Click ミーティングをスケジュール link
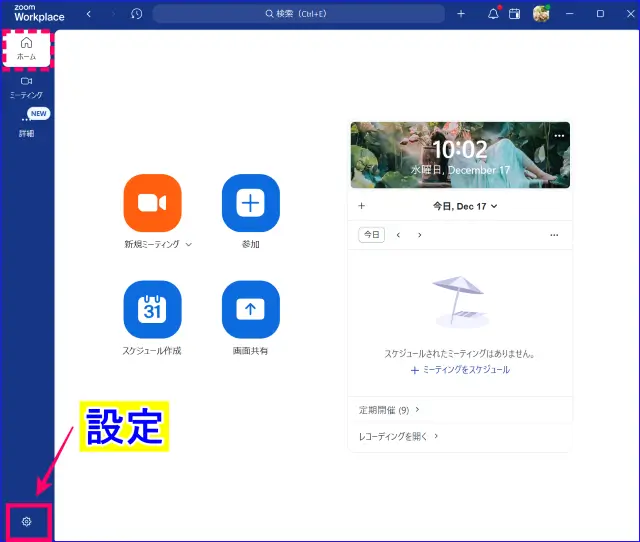This screenshot has width=640, height=542. pyautogui.click(x=460, y=370)
